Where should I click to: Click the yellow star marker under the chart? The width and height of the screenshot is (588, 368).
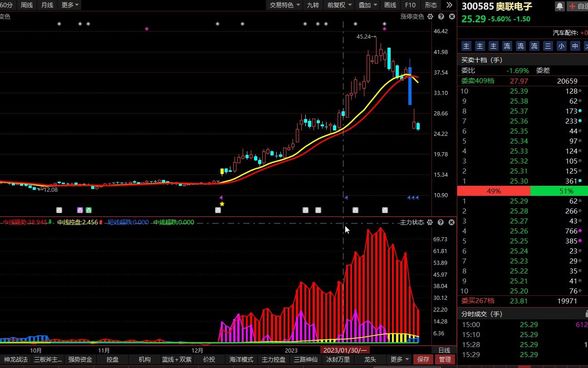tap(222, 204)
